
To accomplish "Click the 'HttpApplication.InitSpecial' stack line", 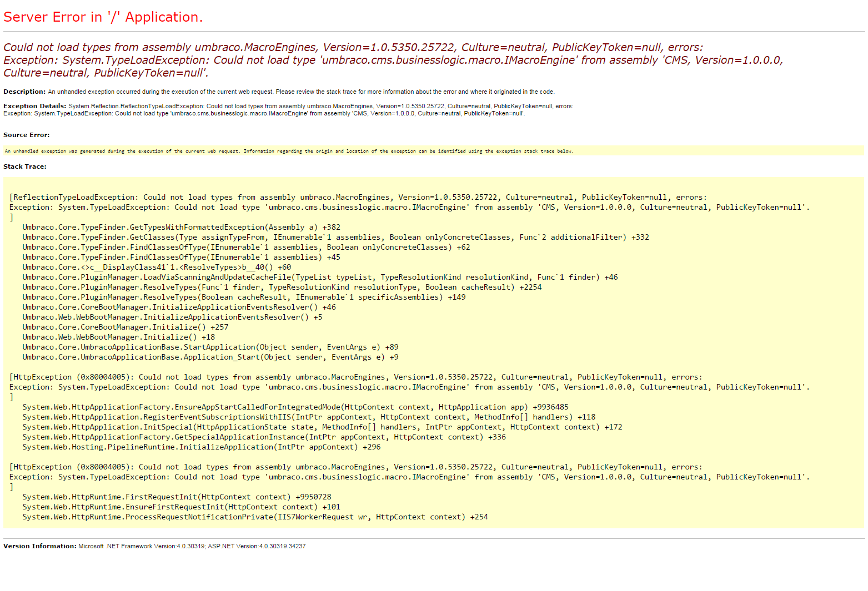I will pos(322,427).
